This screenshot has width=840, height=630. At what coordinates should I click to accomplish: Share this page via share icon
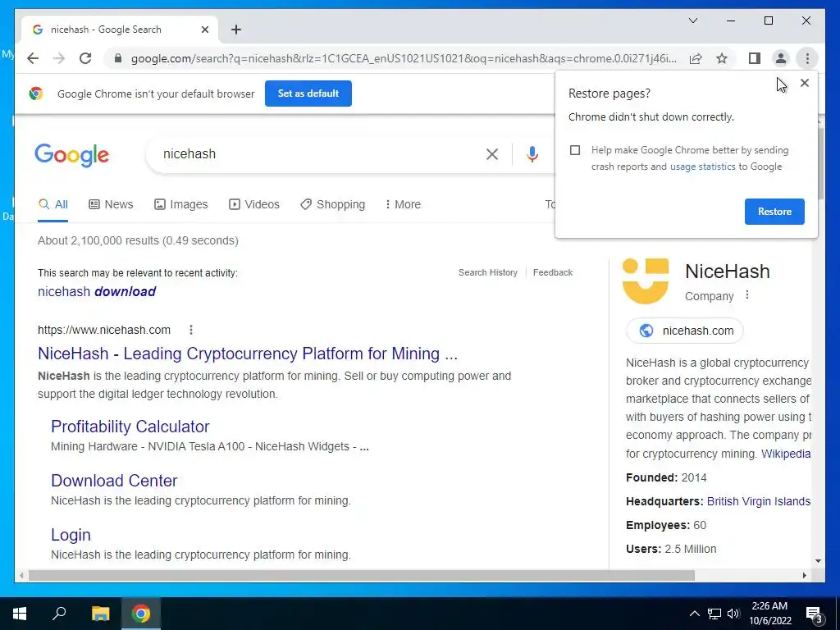696,58
